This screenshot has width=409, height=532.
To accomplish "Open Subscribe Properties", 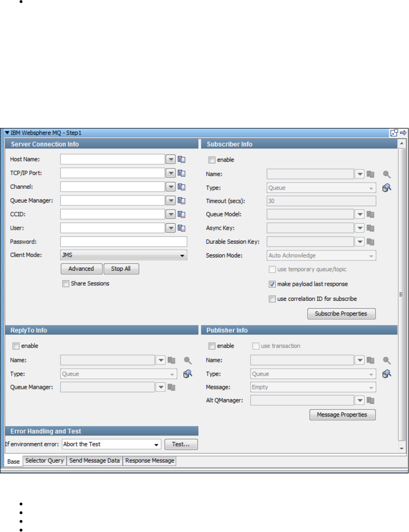I will click(x=342, y=314).
